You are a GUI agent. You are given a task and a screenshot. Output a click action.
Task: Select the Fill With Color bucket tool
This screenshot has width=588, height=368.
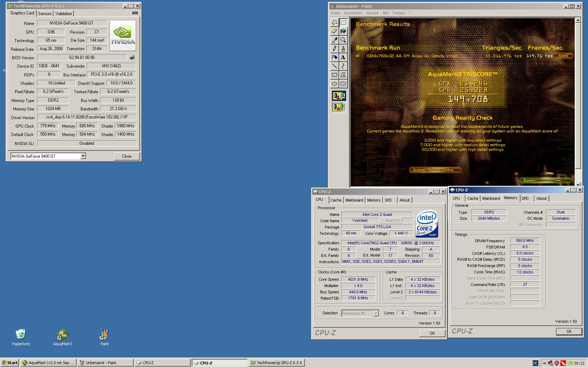point(343,31)
